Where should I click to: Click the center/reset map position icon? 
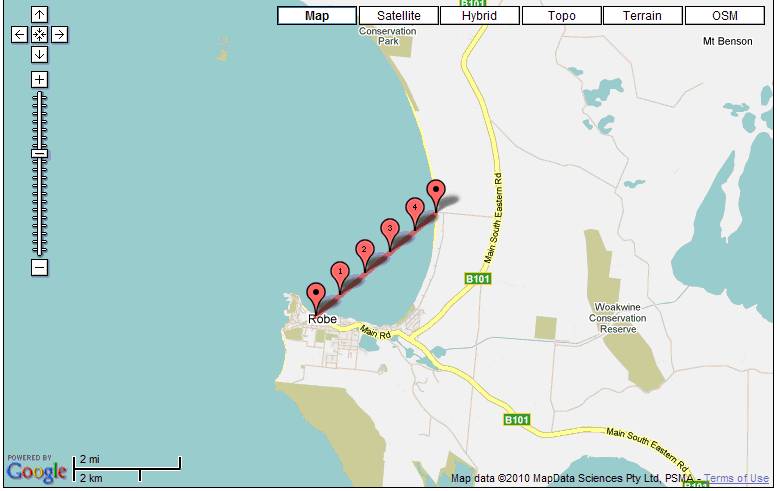point(39,35)
